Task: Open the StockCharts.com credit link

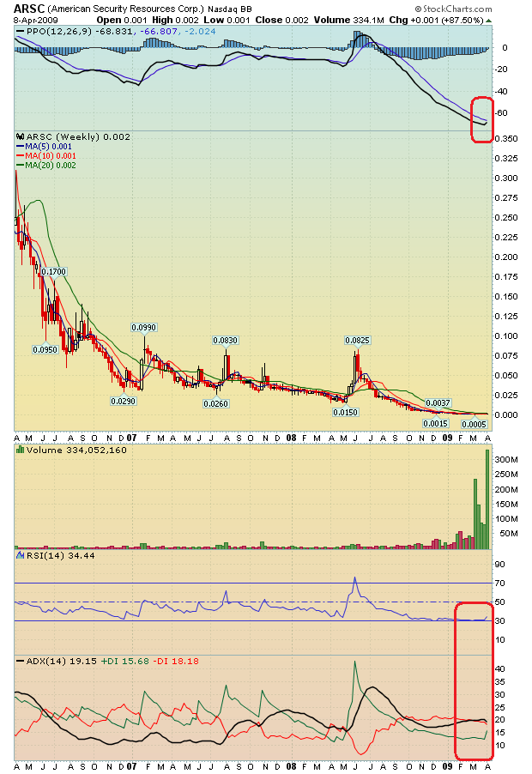Action: [x=454, y=9]
